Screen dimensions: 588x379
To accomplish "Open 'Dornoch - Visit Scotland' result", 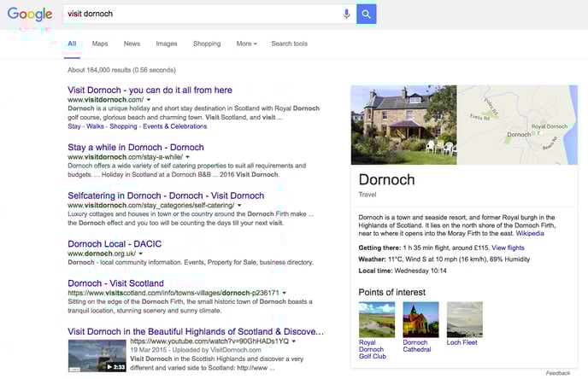I will click(115, 283).
